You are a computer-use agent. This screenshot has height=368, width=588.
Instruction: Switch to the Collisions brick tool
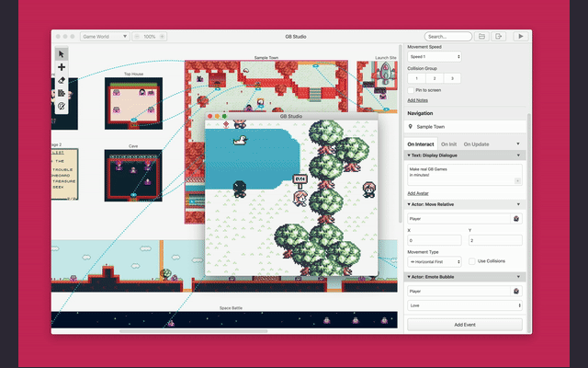(x=62, y=93)
